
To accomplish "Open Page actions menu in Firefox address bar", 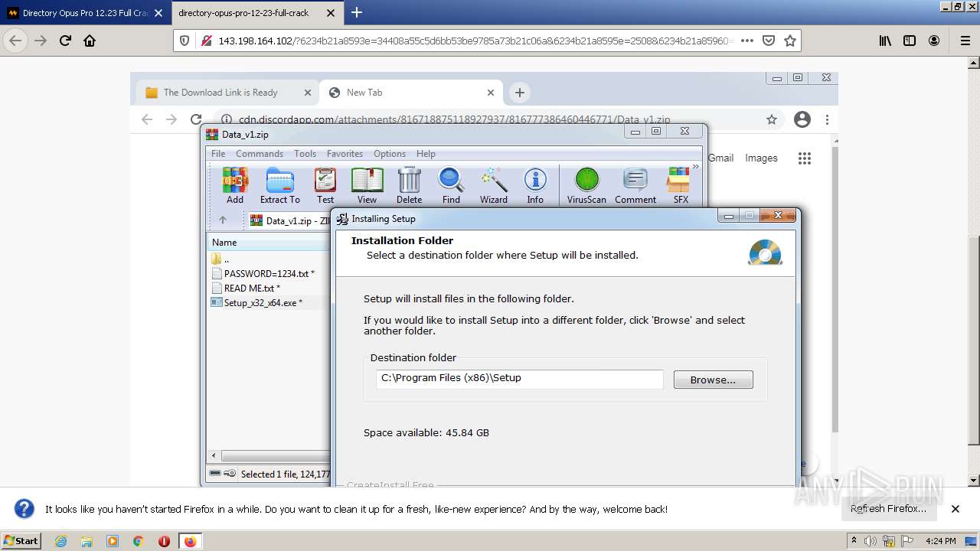I will click(747, 41).
